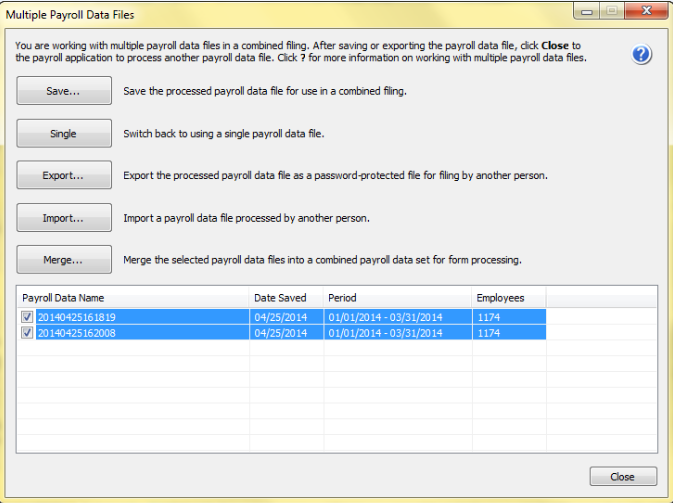
Task: Click the Close button at bottom right
Action: coord(623,476)
